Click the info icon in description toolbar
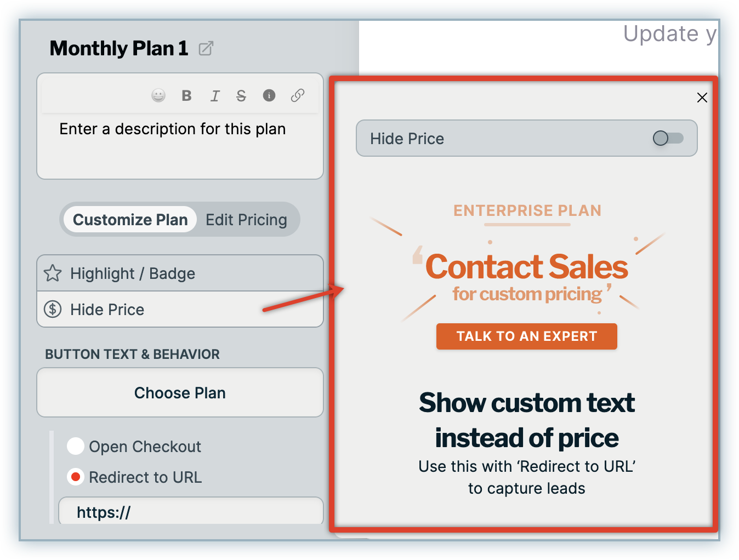739x560 pixels. (269, 96)
